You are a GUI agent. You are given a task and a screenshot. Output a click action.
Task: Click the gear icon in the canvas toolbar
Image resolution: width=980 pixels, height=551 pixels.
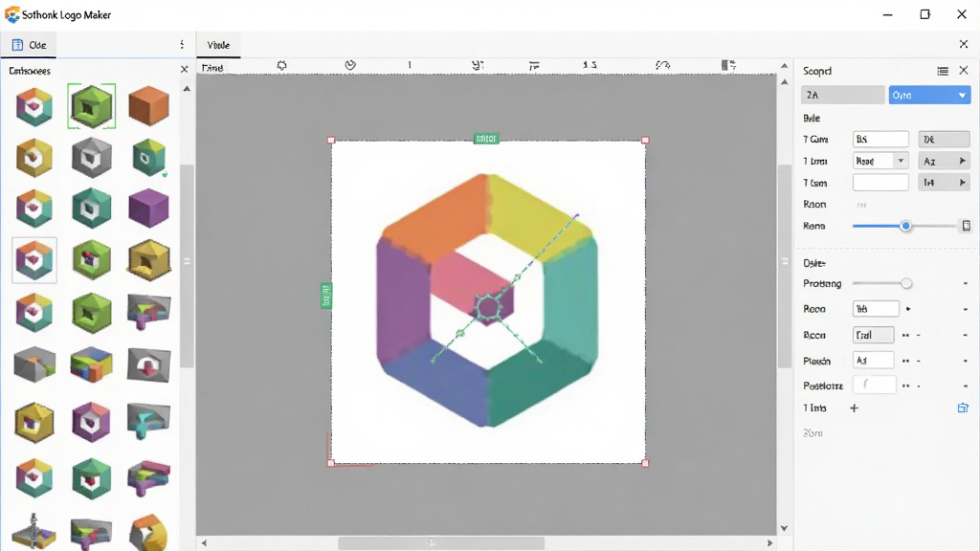click(x=282, y=65)
